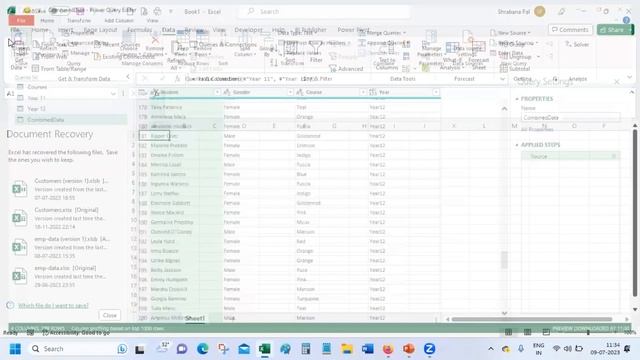Viewport: 640px width, 360px height.
Task: Open the Solver add-in
Action: point(577,44)
